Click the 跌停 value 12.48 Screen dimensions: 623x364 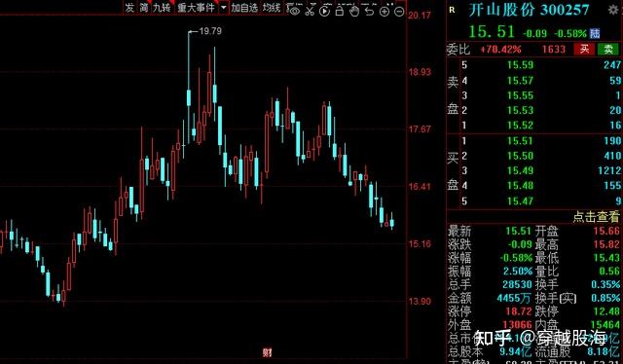(606, 311)
